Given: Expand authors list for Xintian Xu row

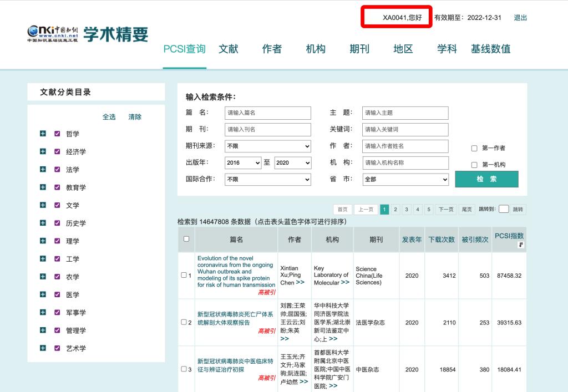Looking at the screenshot, I should (x=300, y=282).
